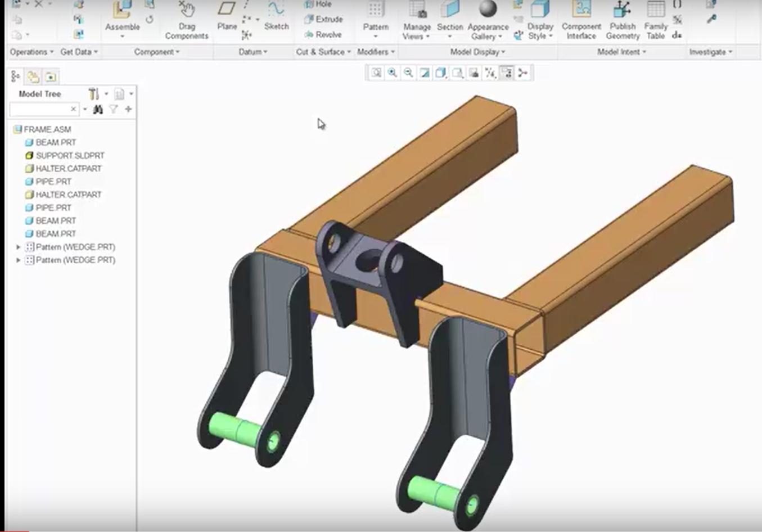Clear the Model Tree search box
This screenshot has height=532, width=762.
(73, 109)
